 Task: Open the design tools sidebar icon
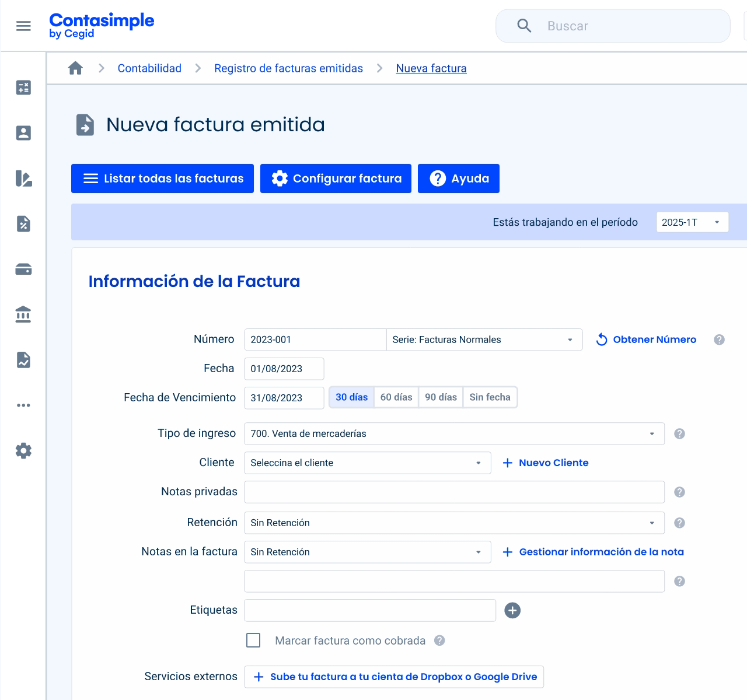23,178
